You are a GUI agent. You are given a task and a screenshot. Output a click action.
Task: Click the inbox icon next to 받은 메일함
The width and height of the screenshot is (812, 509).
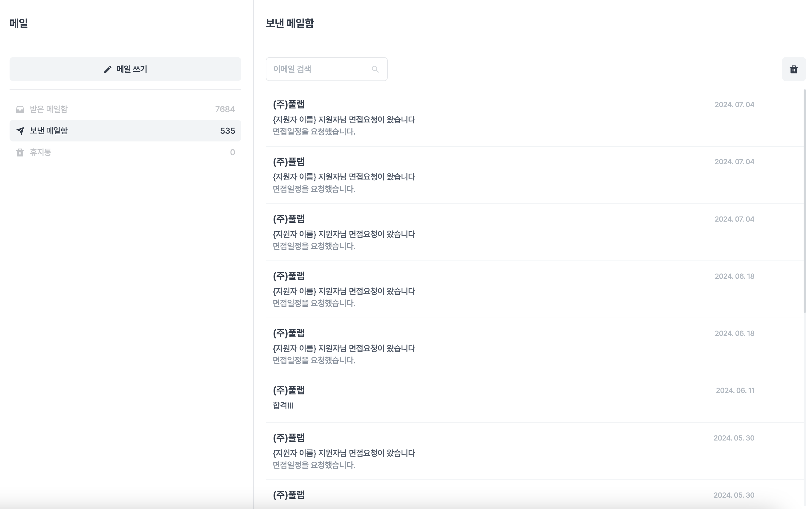20,109
